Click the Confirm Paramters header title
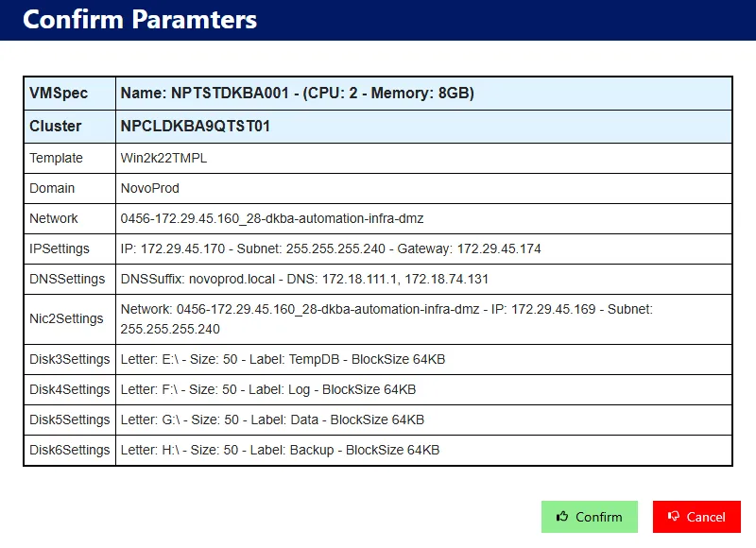The height and width of the screenshot is (548, 756). click(x=140, y=20)
